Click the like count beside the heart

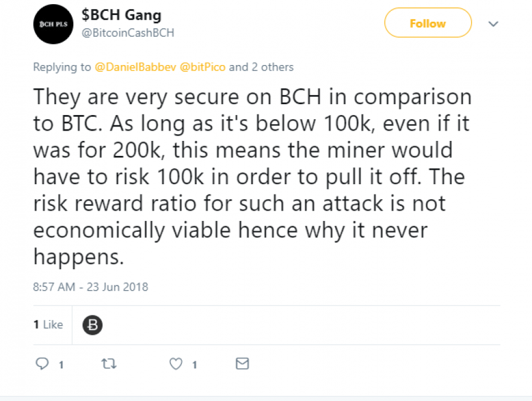coord(194,364)
